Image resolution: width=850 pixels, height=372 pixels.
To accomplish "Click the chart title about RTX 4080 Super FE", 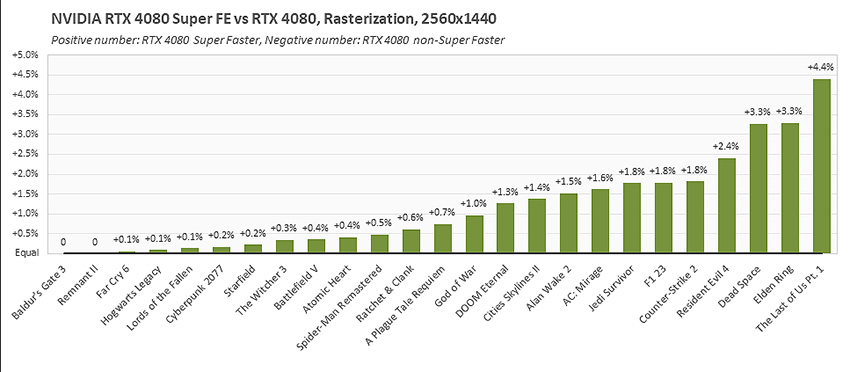I will pyautogui.click(x=274, y=20).
